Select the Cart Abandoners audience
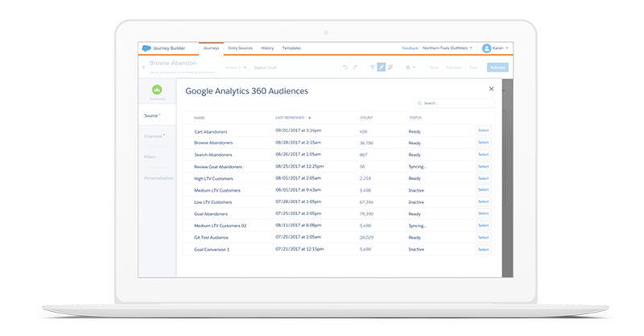 tap(484, 131)
